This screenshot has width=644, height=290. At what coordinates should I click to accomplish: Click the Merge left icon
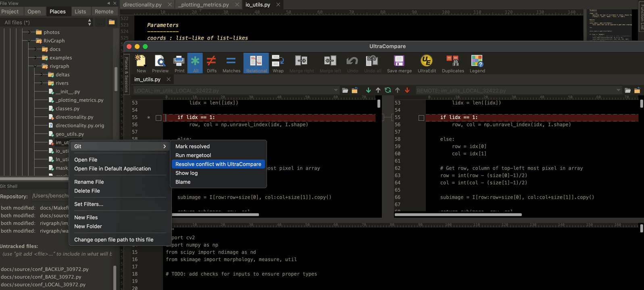330,63
